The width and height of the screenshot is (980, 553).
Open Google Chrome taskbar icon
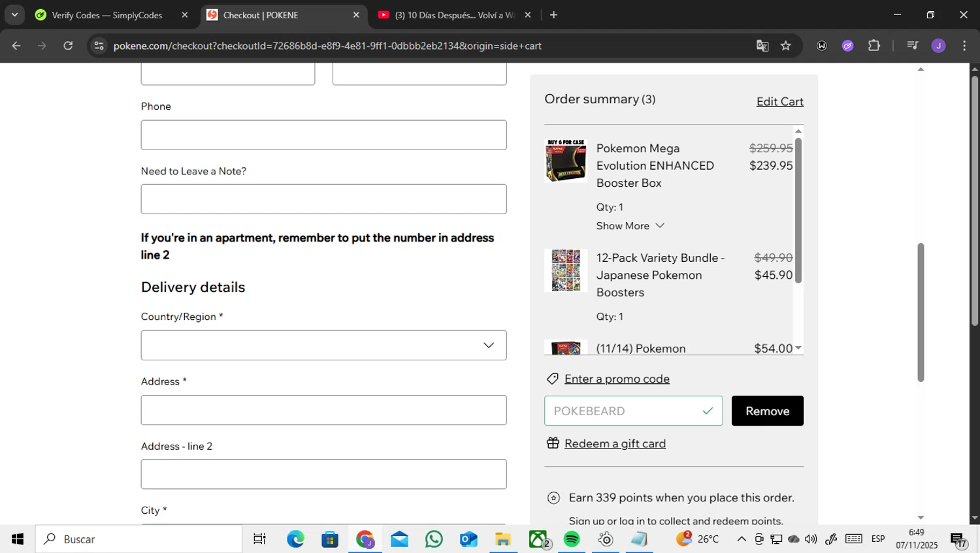click(365, 539)
